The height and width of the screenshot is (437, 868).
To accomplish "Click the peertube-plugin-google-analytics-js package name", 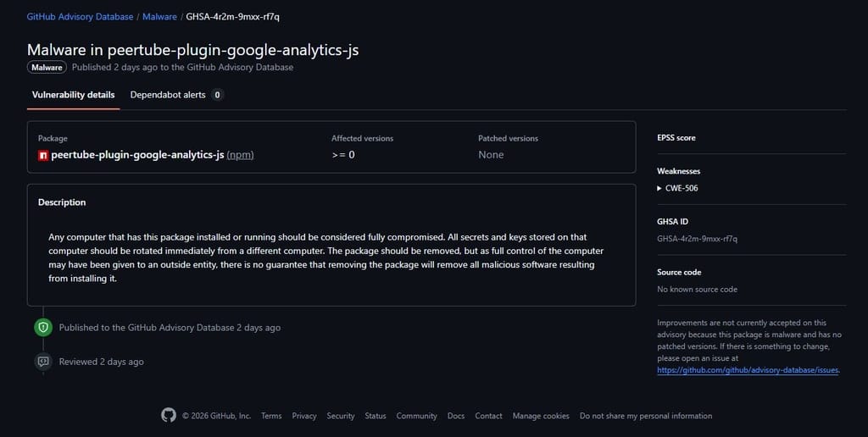I will pos(137,155).
